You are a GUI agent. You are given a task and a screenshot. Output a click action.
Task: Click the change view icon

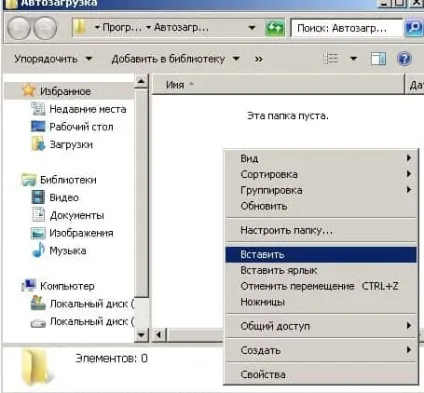pyautogui.click(x=331, y=59)
